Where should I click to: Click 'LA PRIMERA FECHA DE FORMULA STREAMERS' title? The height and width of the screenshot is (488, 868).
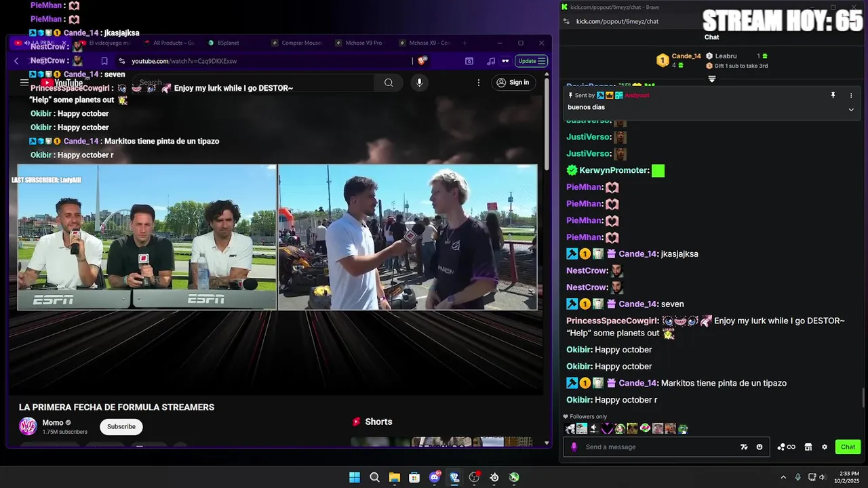tap(117, 407)
